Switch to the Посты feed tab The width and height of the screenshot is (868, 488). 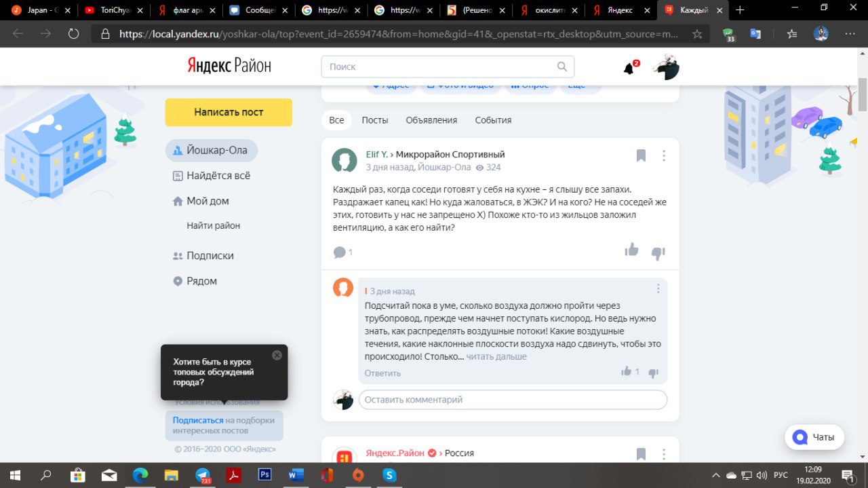pyautogui.click(x=375, y=120)
